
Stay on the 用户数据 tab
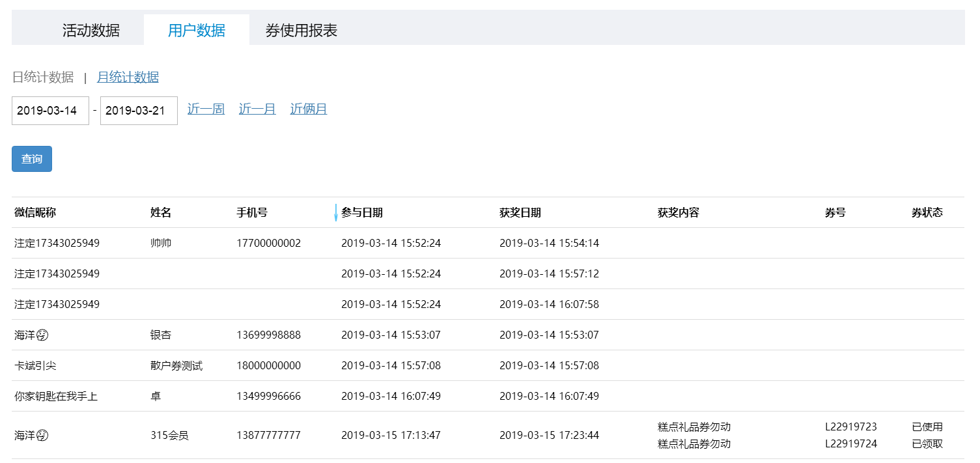pos(197,29)
